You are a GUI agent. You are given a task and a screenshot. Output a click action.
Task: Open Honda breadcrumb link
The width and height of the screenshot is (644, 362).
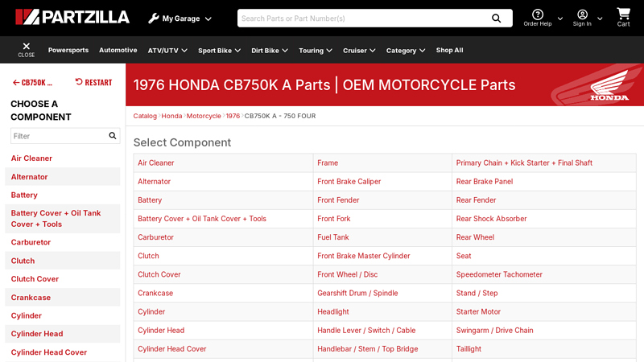[x=171, y=116]
